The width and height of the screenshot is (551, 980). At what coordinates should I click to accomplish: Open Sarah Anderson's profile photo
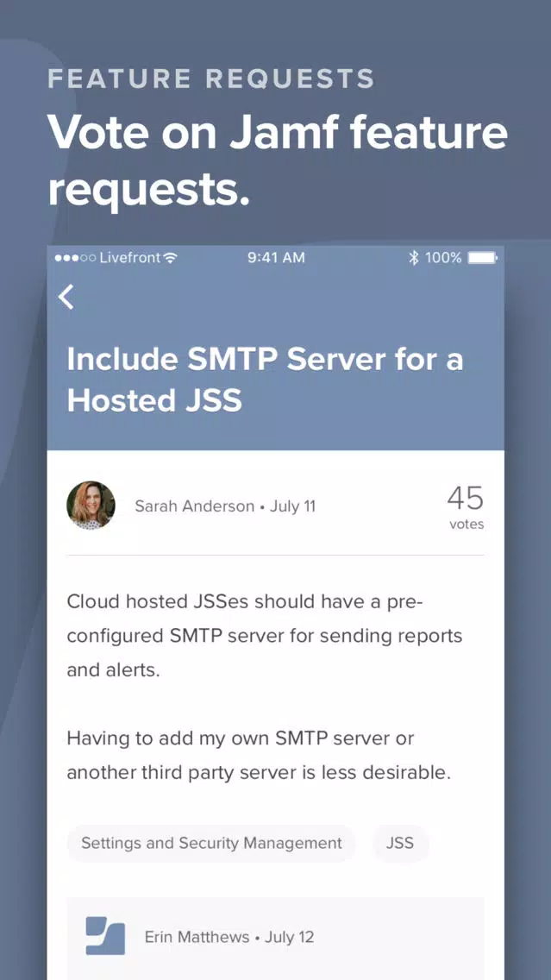point(91,506)
